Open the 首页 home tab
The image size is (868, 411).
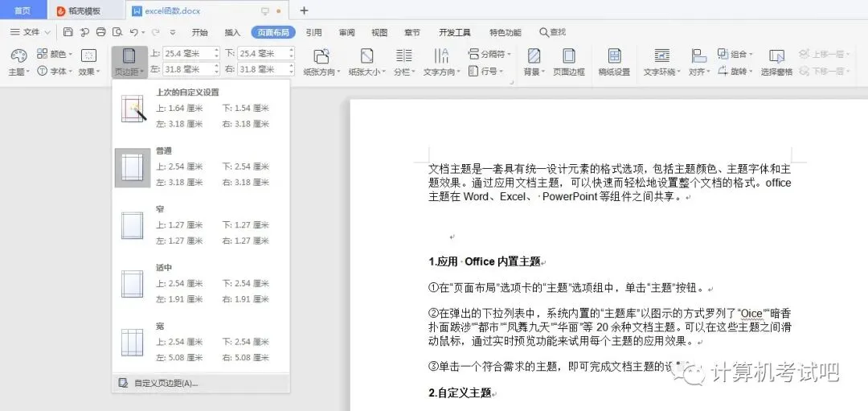[x=23, y=10]
